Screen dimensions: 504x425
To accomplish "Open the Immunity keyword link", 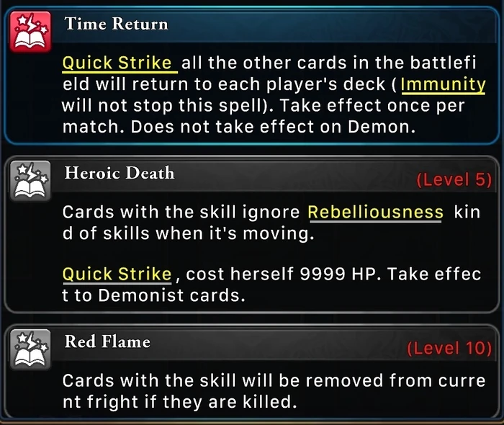I will (x=443, y=85).
